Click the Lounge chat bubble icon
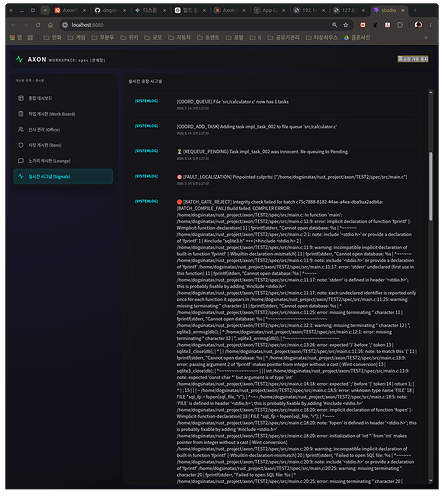This screenshot has height=500, width=443. pos(21,161)
